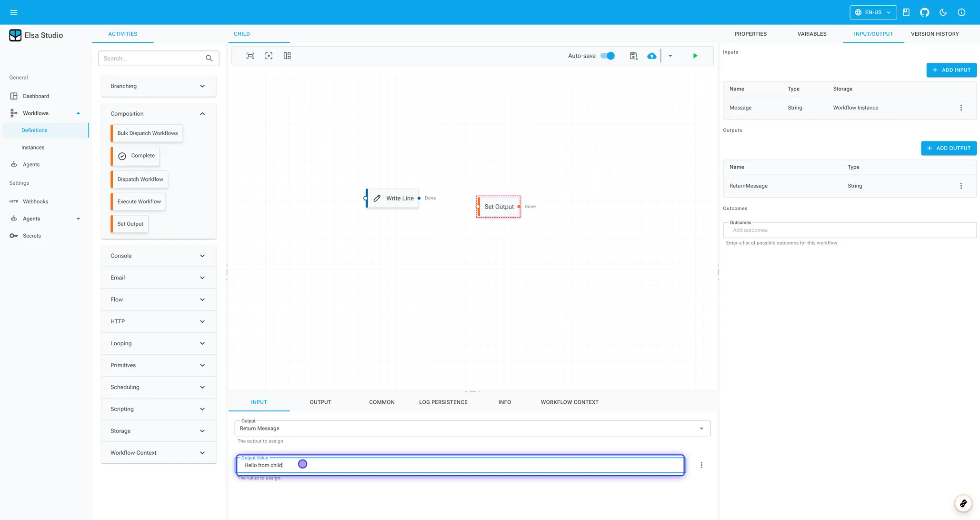The width and height of the screenshot is (980, 520).
Task: Click the hamburger menu icon top left
Action: (13, 12)
